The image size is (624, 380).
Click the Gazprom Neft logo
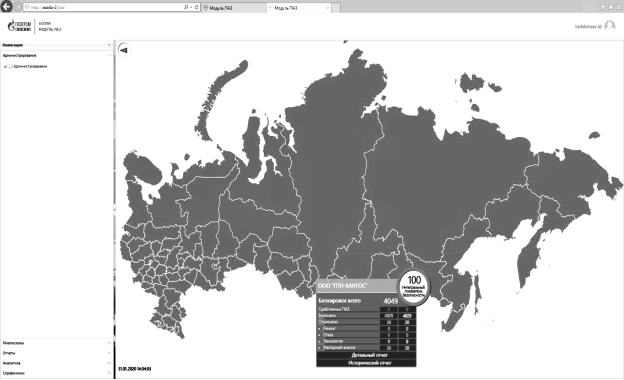pos(20,26)
